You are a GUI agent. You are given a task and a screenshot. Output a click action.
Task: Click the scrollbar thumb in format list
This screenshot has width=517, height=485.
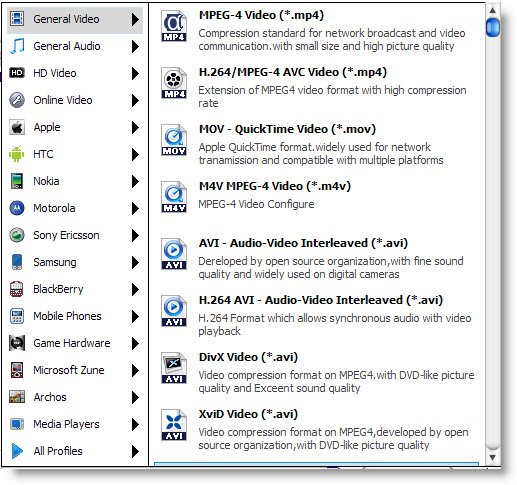coord(492,27)
